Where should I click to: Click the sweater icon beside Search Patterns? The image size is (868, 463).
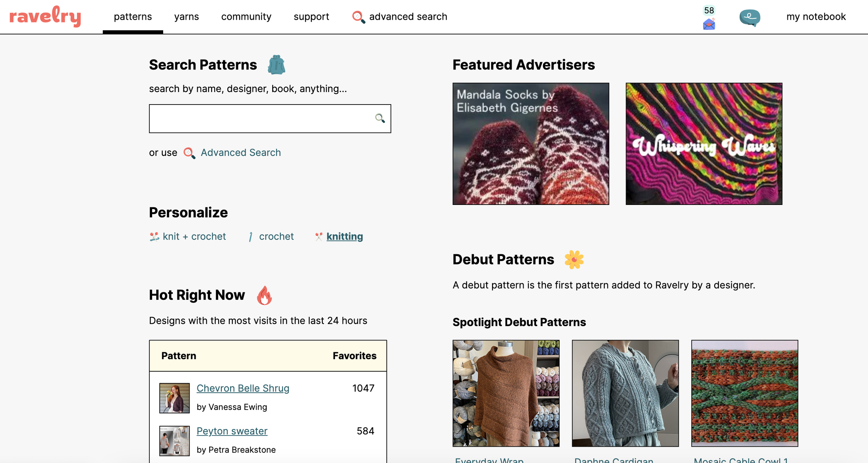pos(276,65)
